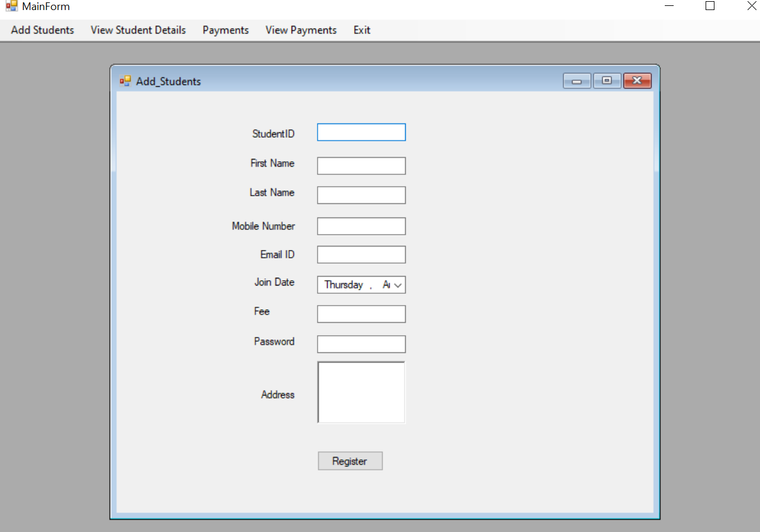Viewport: 760px width, 532px height.
Task: Open the Add Students menu
Action: [41, 30]
